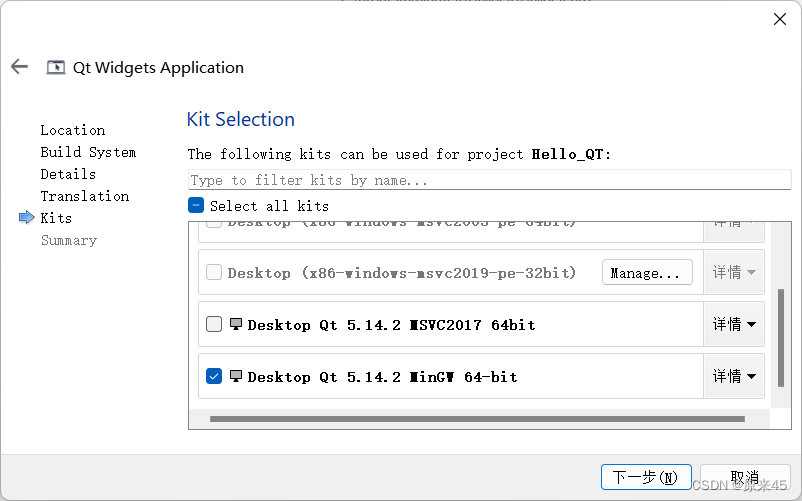802x501 pixels.
Task: Click the horizontal scrollbar of kit list
Action: 477,419
